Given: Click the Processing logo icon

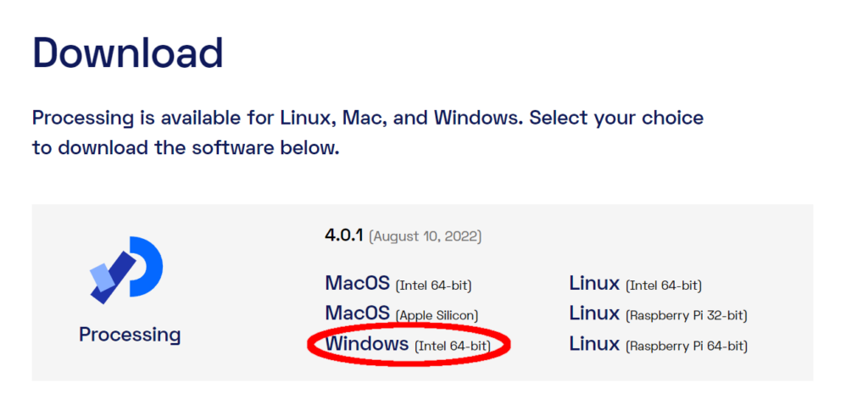Looking at the screenshot, I should 126,270.
